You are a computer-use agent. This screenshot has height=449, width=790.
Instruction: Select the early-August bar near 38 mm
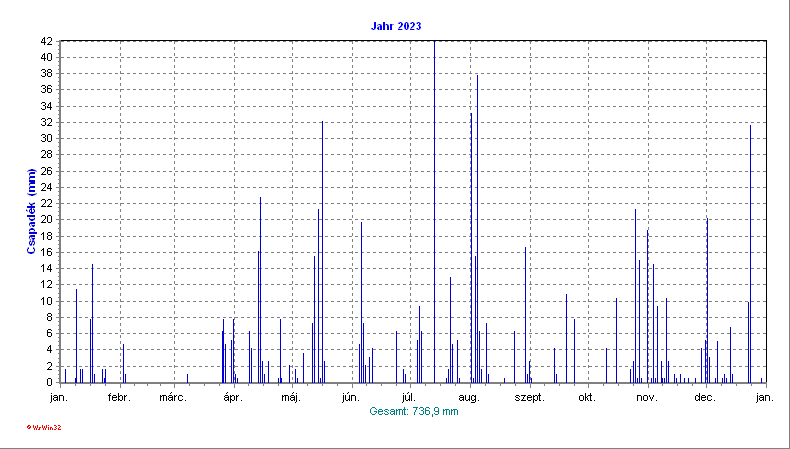[477, 229]
